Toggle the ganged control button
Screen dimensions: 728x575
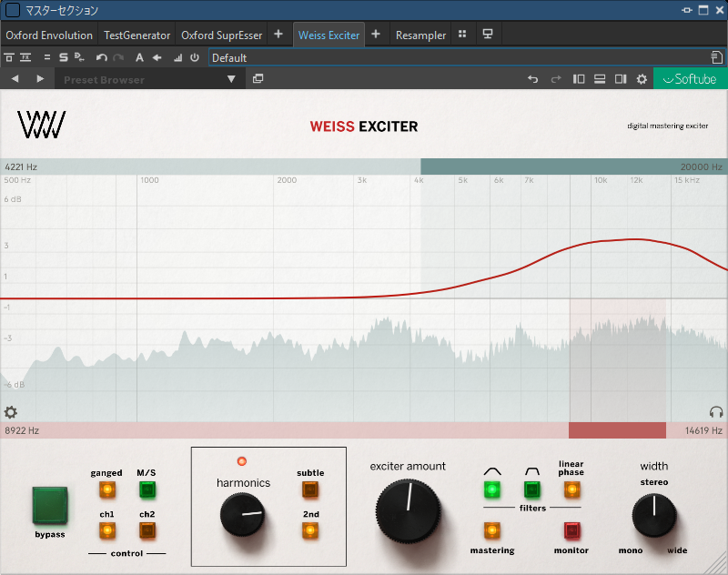tap(106, 489)
